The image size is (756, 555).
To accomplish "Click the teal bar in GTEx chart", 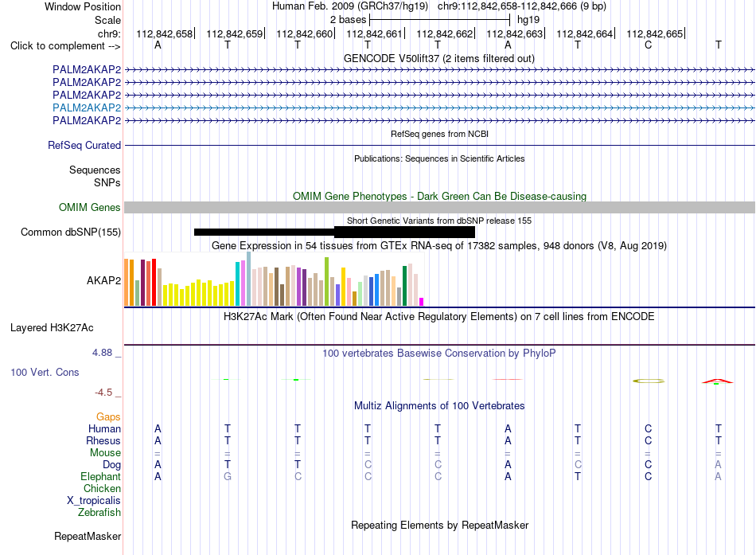I will (x=237, y=283).
